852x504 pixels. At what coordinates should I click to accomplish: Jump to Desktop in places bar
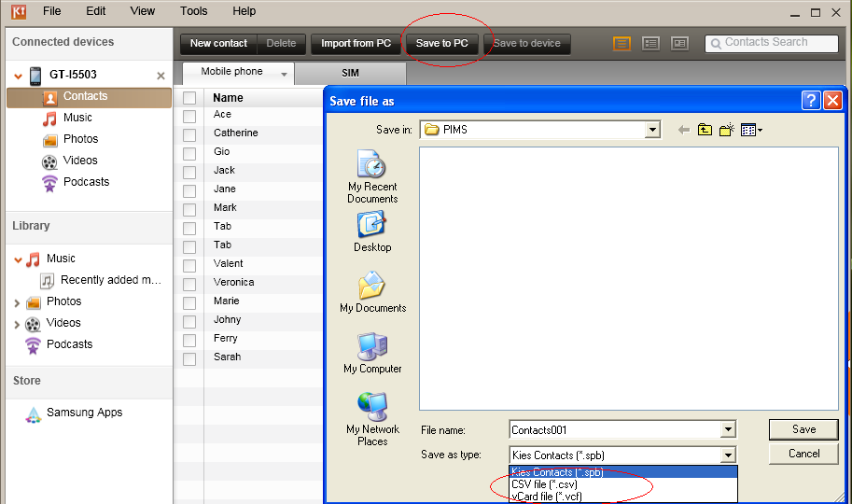[x=372, y=232]
